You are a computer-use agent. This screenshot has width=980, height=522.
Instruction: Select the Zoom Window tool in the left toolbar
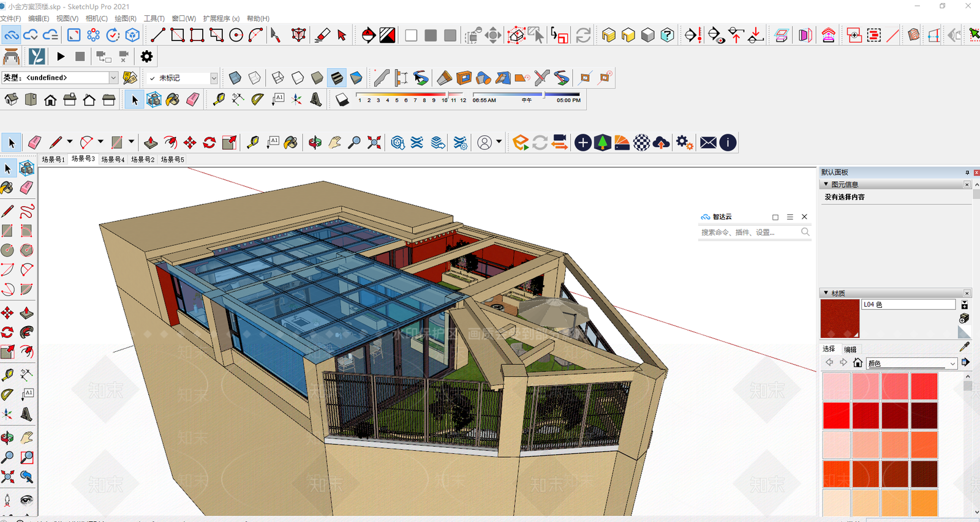point(26,458)
